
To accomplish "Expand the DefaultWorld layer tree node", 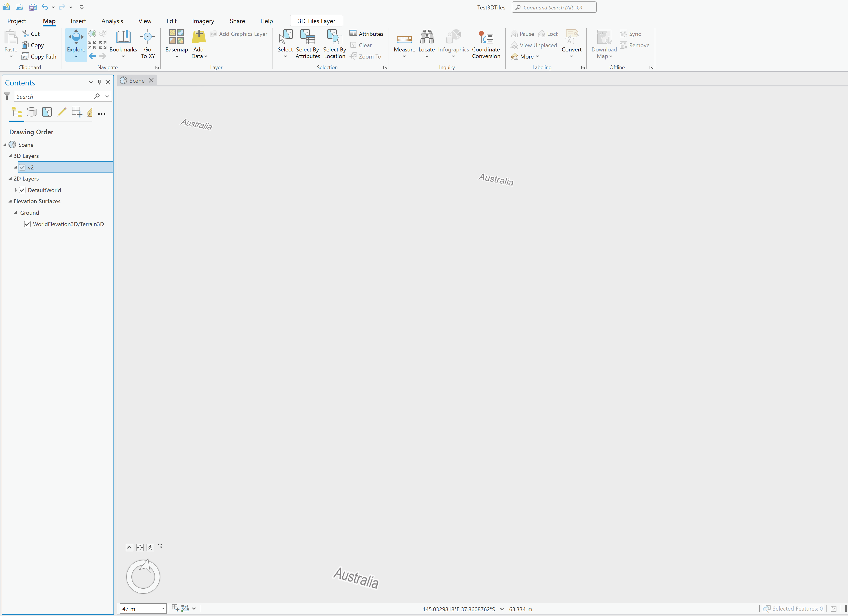I will click(16, 190).
